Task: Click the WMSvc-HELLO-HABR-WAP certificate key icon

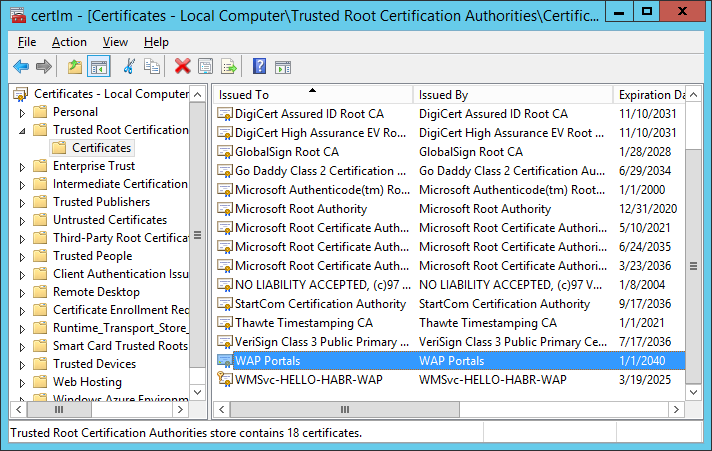Action: (x=225, y=379)
